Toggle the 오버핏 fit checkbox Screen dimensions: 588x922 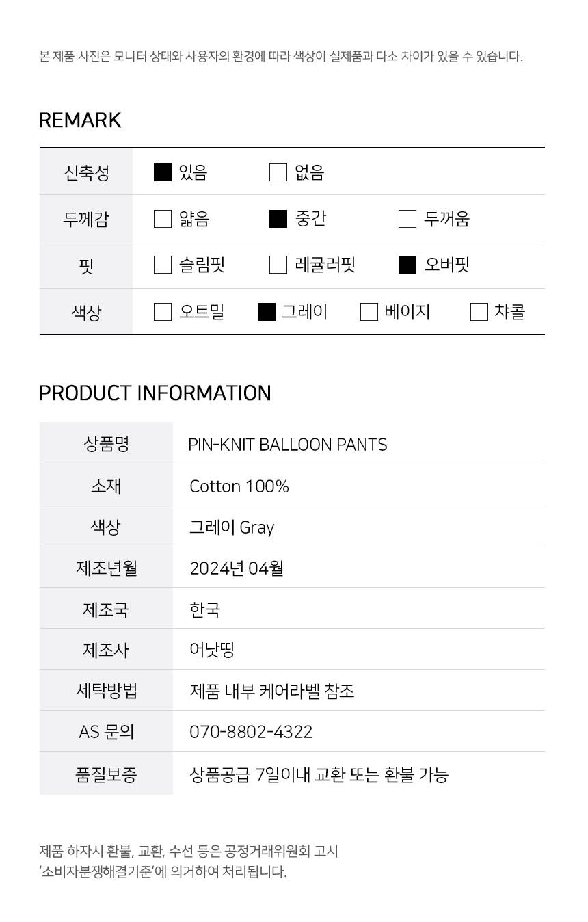point(407,265)
